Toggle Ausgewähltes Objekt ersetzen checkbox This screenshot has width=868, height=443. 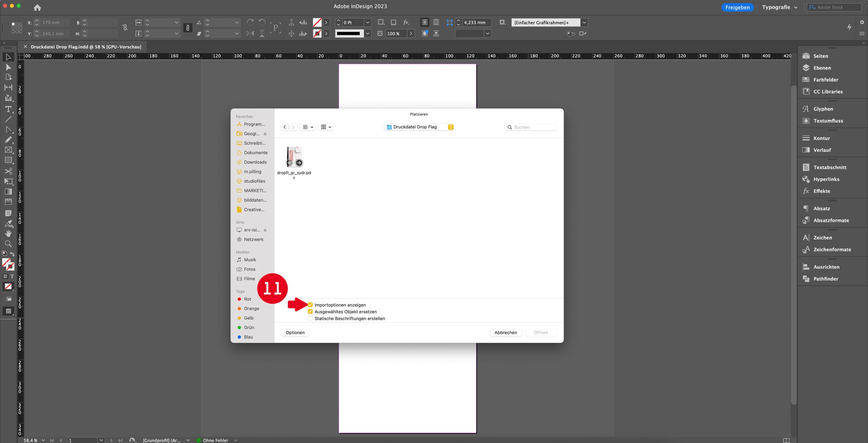310,311
